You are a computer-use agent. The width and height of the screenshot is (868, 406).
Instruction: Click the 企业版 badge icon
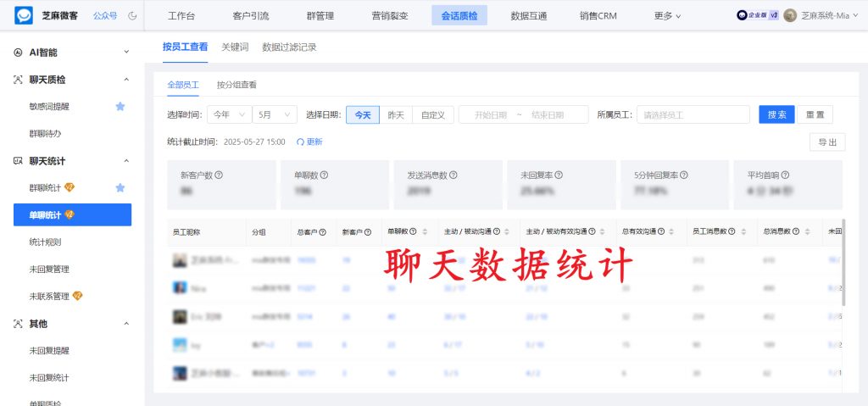(x=758, y=15)
